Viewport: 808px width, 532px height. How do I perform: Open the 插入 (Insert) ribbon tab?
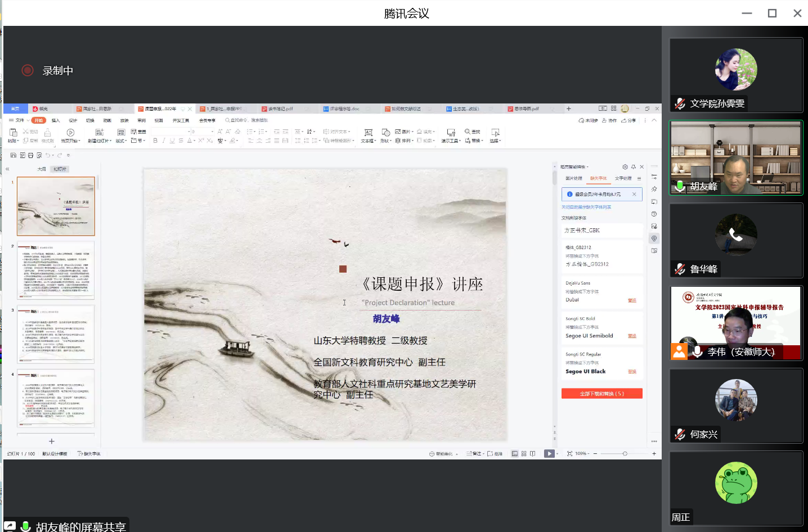(56, 120)
